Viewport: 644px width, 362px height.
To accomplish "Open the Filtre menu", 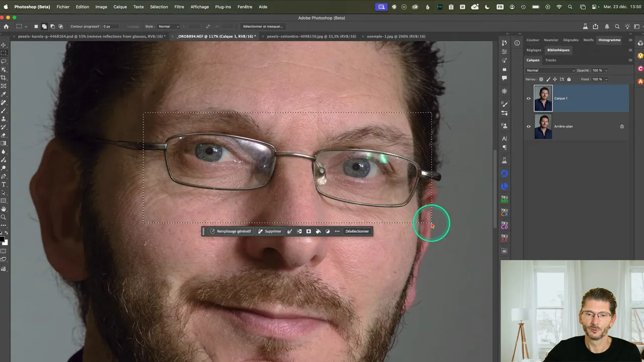I will click(179, 7).
